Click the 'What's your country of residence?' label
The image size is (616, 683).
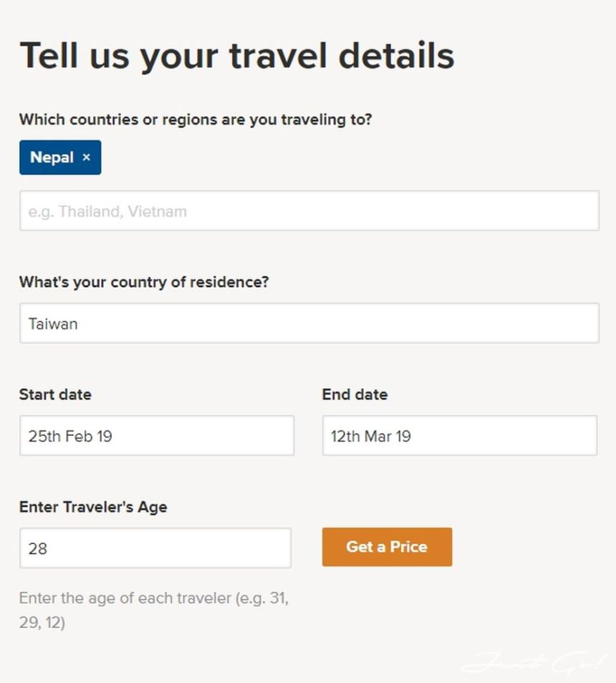click(x=144, y=282)
